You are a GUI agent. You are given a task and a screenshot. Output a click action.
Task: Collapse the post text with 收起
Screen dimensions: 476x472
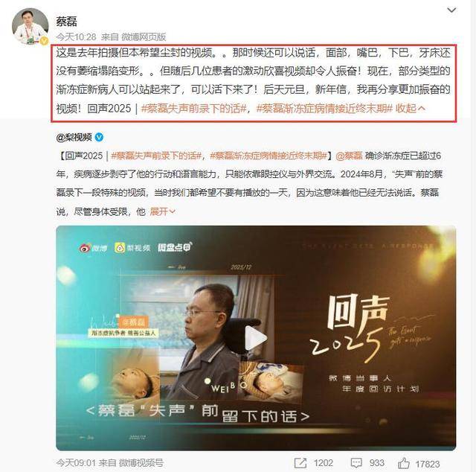[x=410, y=108]
